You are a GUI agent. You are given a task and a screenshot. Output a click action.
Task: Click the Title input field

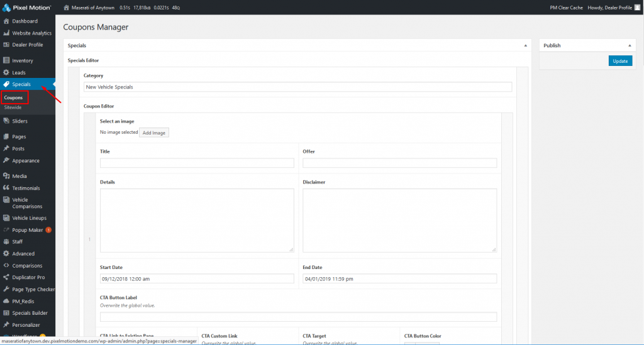point(197,163)
